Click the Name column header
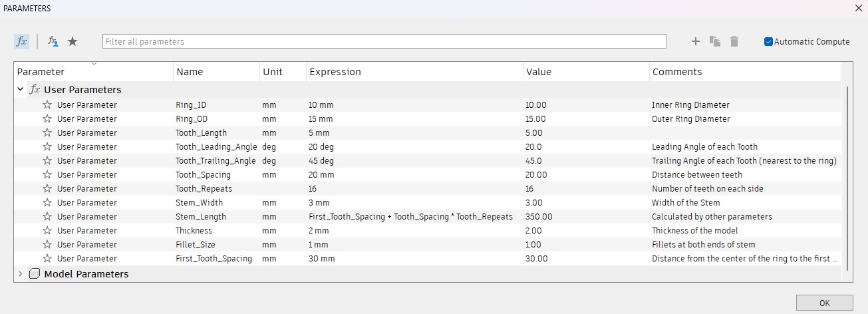The width and height of the screenshot is (868, 314). (x=216, y=72)
